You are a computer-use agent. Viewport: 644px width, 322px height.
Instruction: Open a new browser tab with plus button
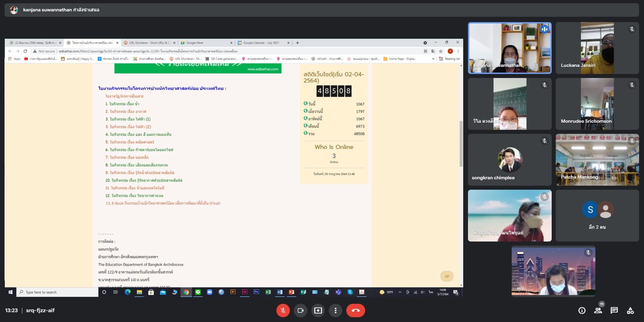pos(297,43)
